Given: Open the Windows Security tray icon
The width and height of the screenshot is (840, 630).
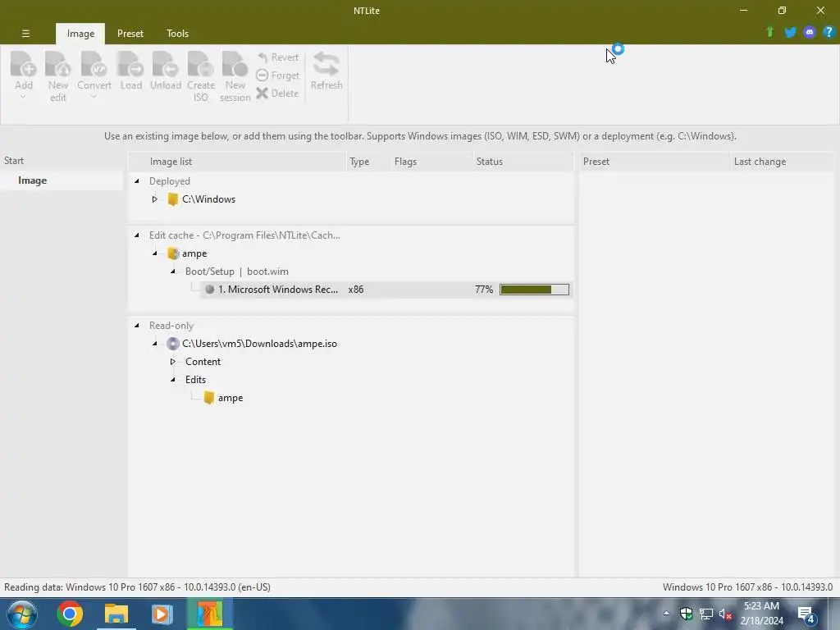Looking at the screenshot, I should [687, 614].
